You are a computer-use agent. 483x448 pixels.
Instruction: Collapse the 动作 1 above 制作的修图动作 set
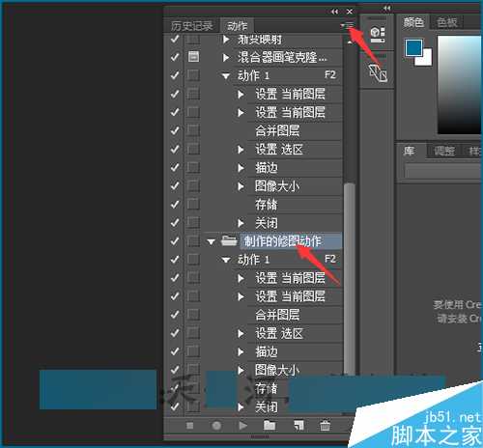(x=226, y=76)
